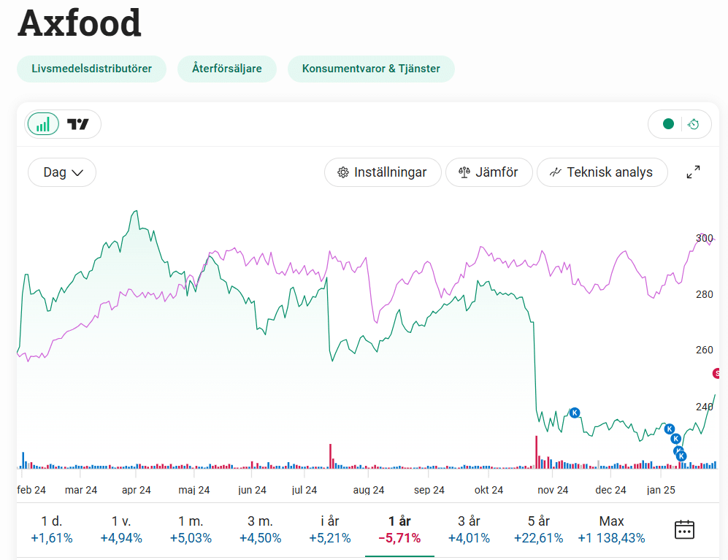Click the K marker near November 24

pyautogui.click(x=575, y=413)
